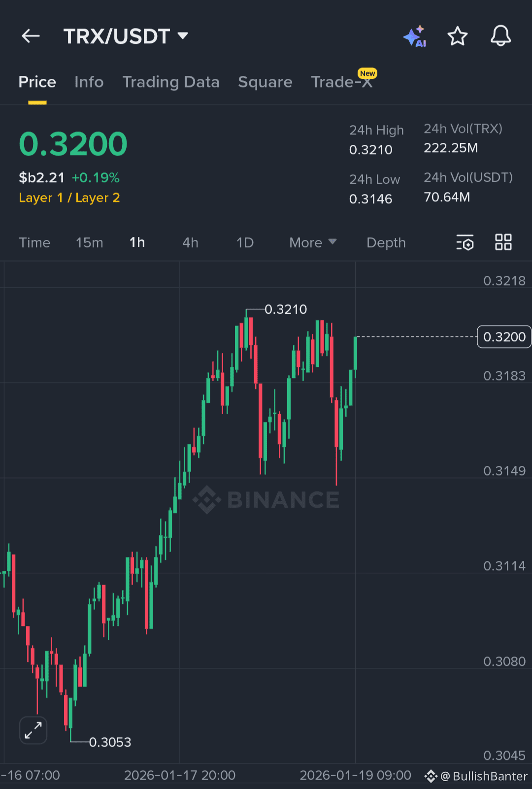532x789 pixels.
Task: Enable the 1D candle view
Action: pyautogui.click(x=245, y=242)
